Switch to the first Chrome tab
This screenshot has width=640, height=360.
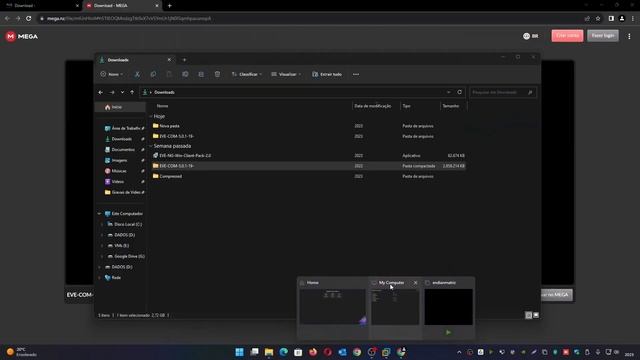click(41, 6)
